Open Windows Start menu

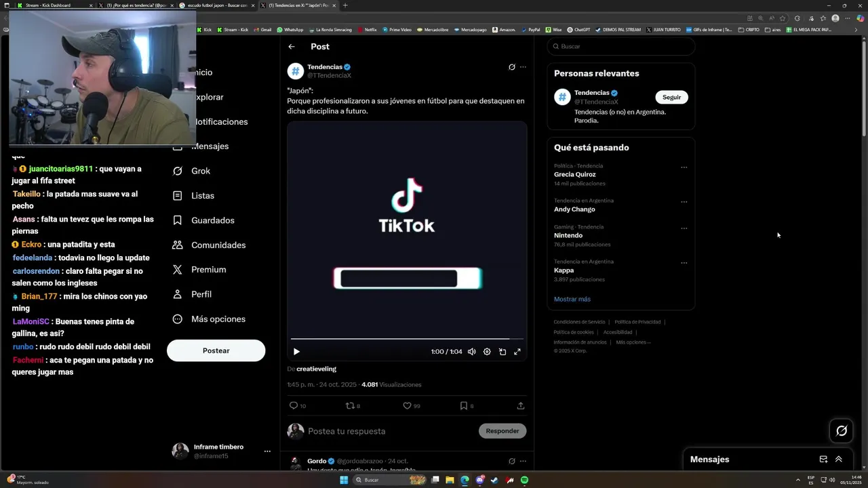click(x=344, y=480)
